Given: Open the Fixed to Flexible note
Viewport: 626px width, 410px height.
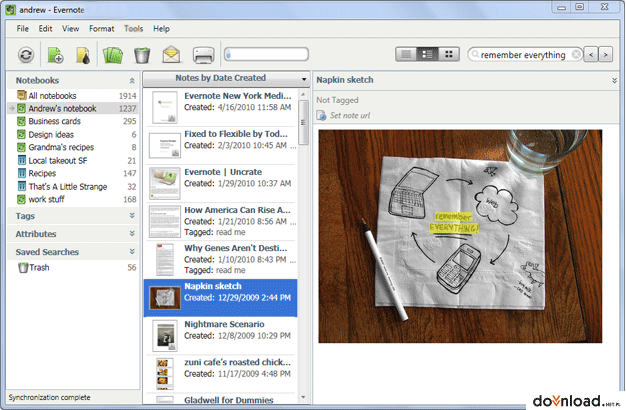Looking at the screenshot, I should click(x=222, y=145).
